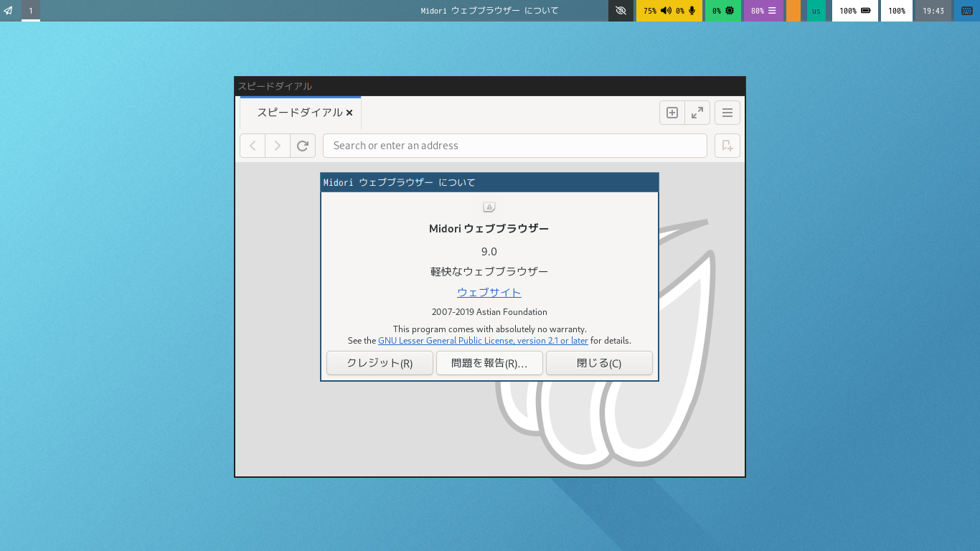Close the dialog with 閉じる(C) button

599,363
